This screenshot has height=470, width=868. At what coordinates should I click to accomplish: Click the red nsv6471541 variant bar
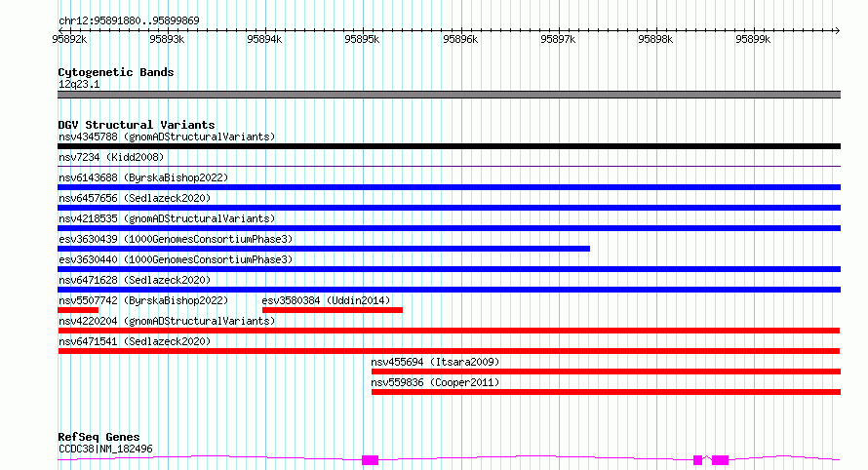449,351
